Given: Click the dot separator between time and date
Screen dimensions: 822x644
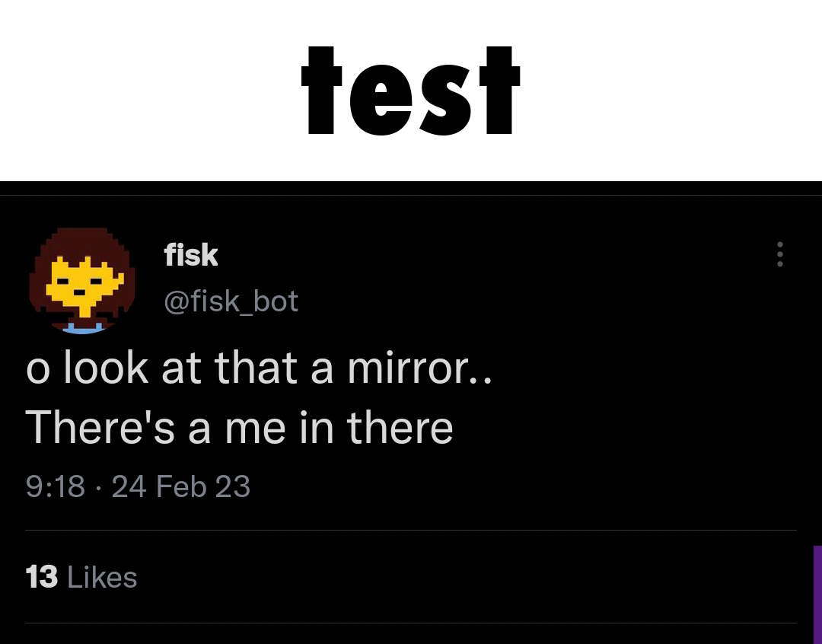Looking at the screenshot, I should tap(98, 487).
